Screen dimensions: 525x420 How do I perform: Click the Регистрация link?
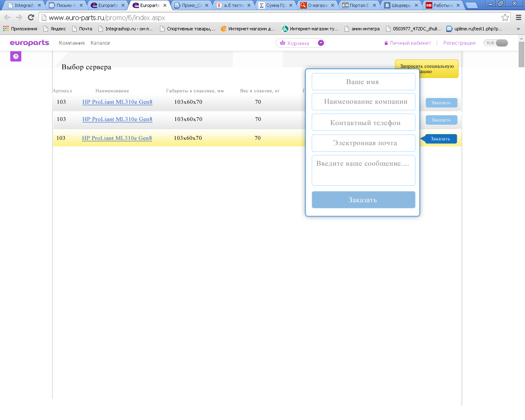459,43
